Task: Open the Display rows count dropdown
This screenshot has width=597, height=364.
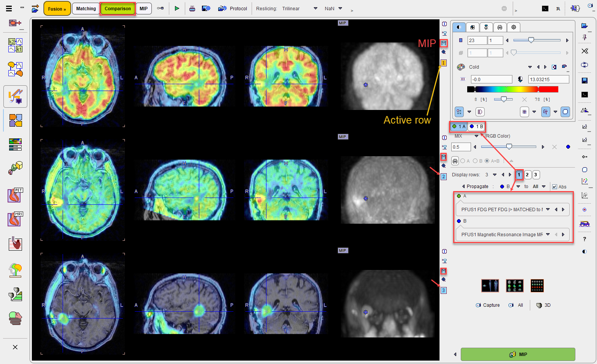Action: pyautogui.click(x=495, y=175)
